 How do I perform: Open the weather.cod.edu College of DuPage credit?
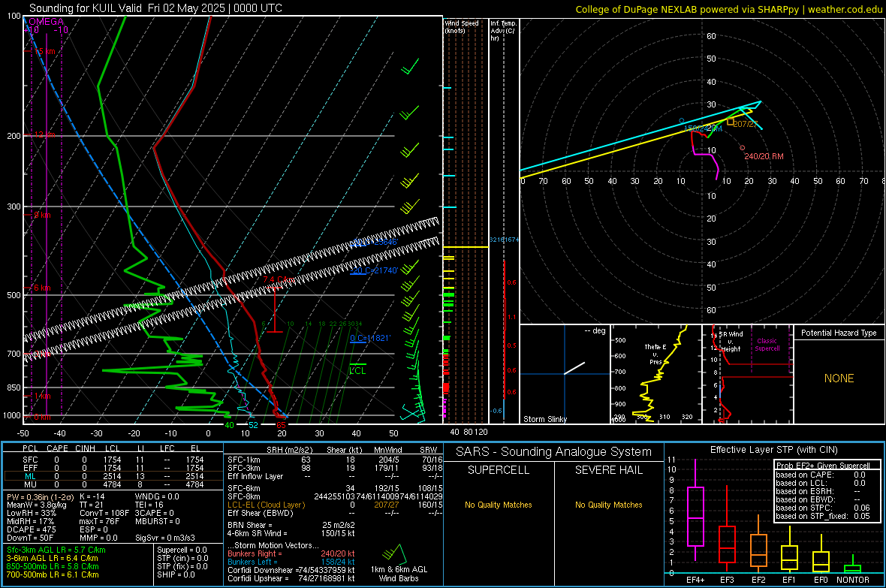728,10
